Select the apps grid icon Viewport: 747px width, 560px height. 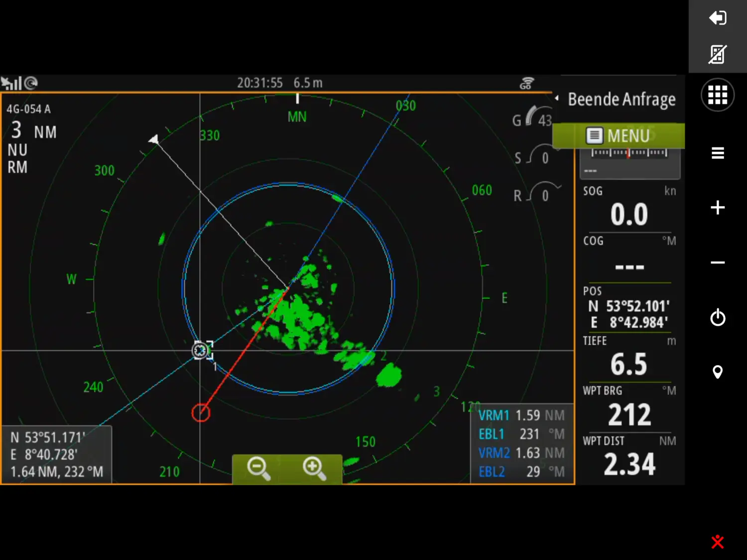click(718, 95)
